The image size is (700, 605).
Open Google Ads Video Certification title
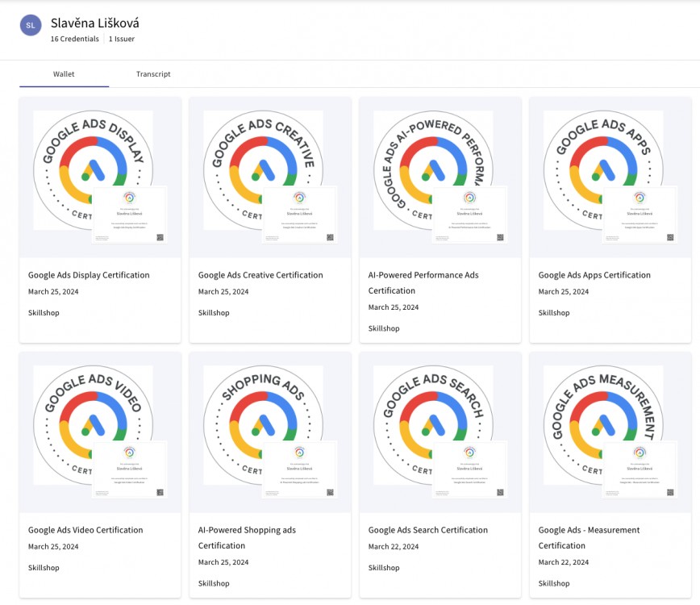tap(85, 530)
